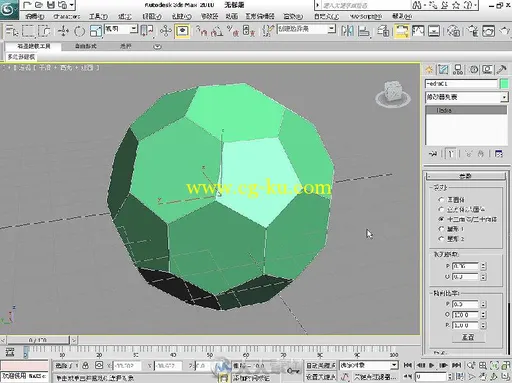Click the Spinner Snap icon
The height and width of the screenshot is (383, 512).
[x=249, y=31]
